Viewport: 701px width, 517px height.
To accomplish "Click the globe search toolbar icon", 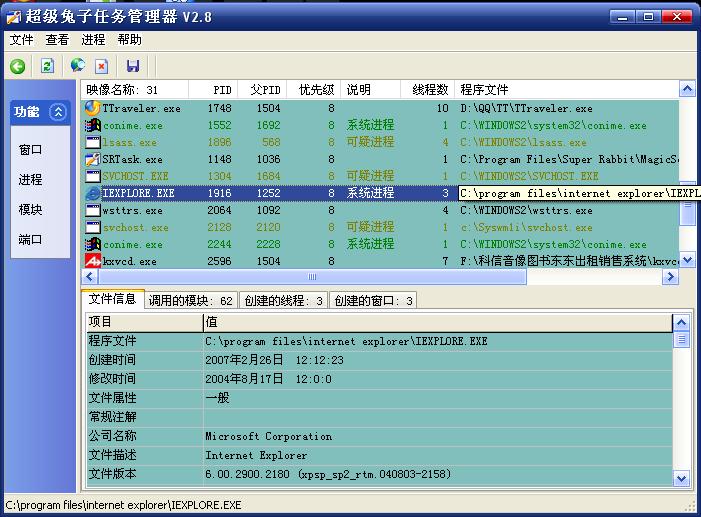I will (x=78, y=65).
